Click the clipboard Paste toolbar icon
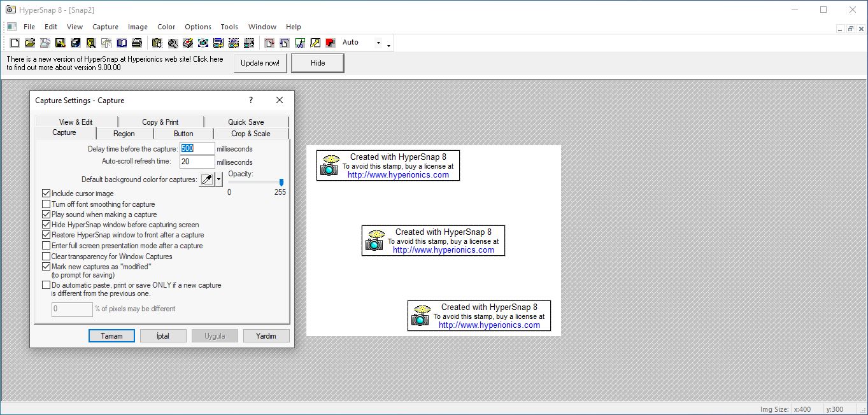 click(157, 43)
